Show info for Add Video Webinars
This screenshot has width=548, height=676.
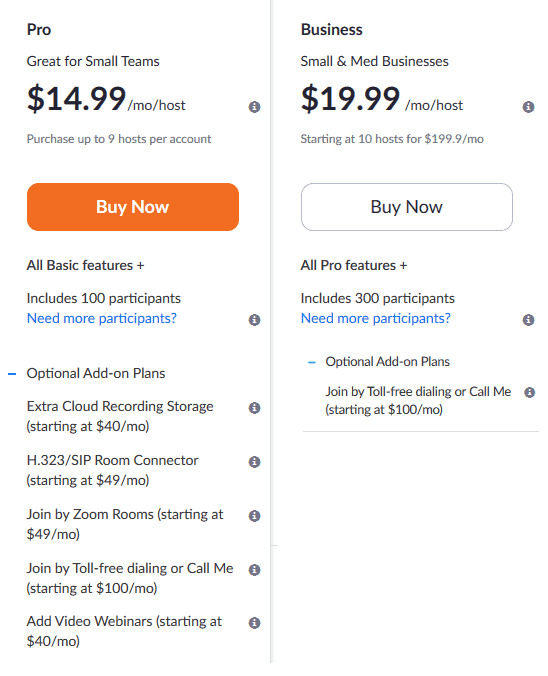pos(254,623)
